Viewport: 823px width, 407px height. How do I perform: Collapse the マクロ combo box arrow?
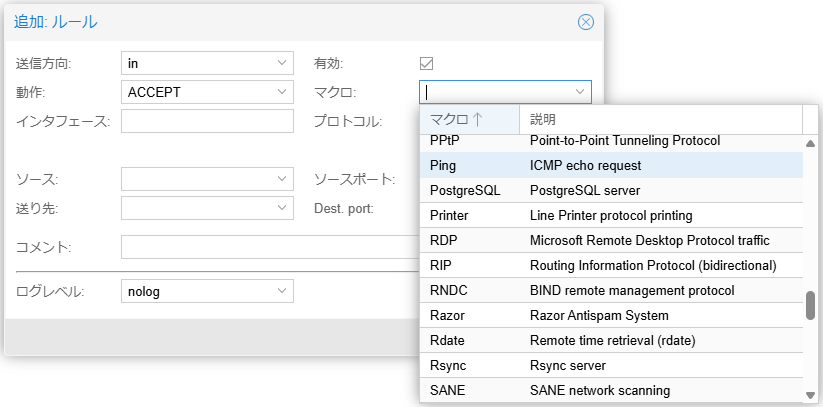[580, 92]
